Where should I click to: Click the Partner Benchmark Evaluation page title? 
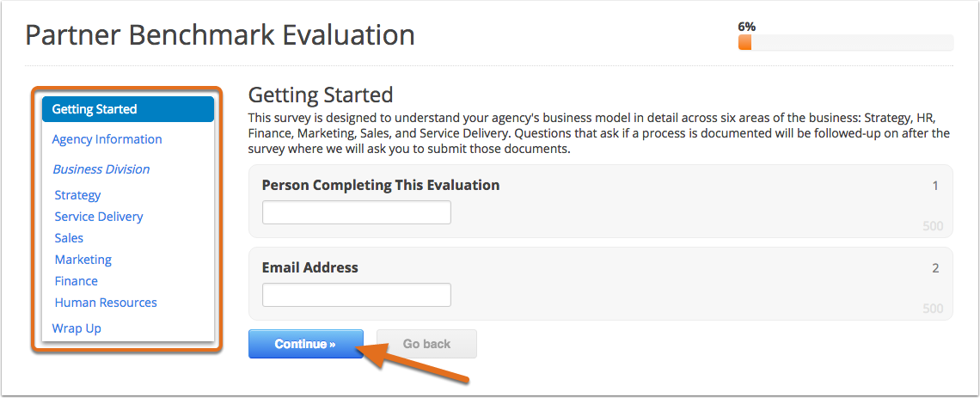220,35
